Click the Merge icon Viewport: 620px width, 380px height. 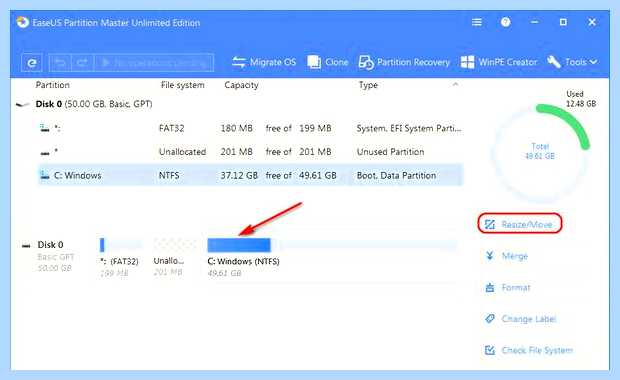pyautogui.click(x=490, y=256)
